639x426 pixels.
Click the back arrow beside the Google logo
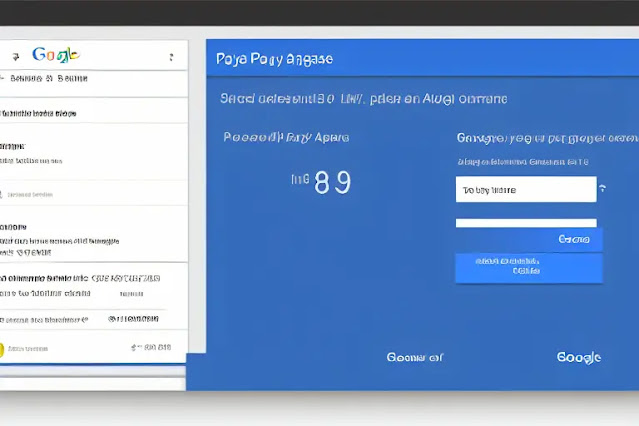coord(15,57)
